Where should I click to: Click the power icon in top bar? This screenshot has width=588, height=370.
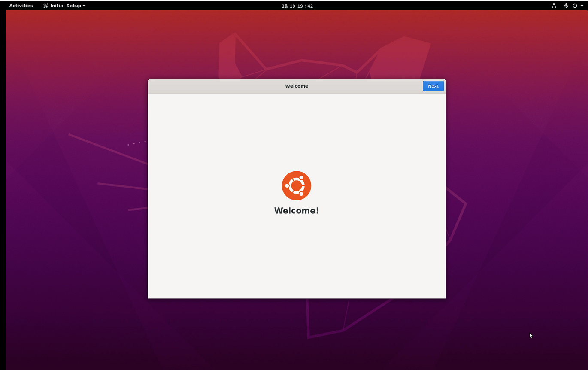pos(575,6)
